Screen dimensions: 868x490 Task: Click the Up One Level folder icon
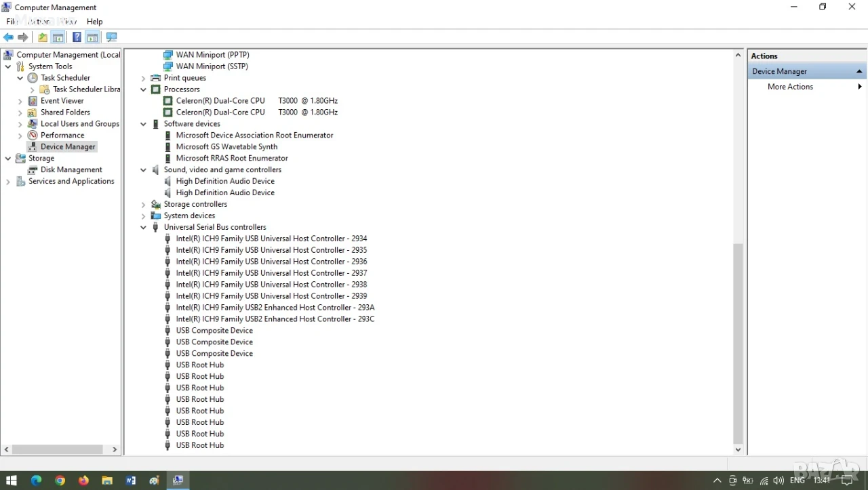coord(43,37)
